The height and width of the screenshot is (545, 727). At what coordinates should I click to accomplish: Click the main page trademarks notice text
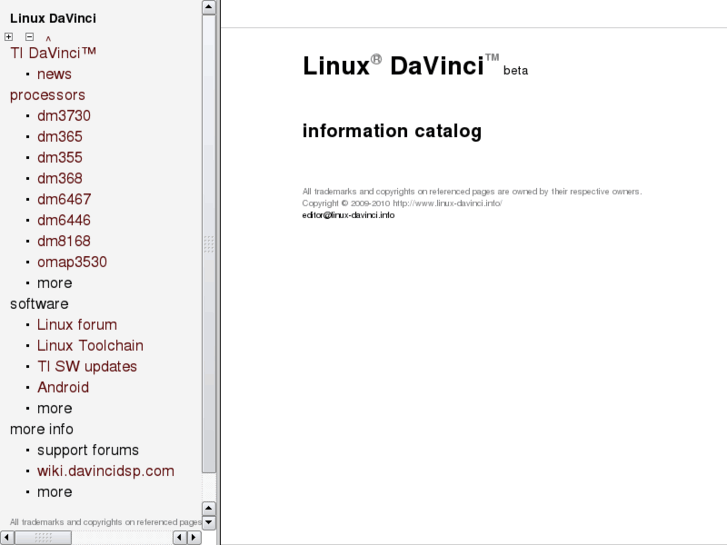[x=472, y=192]
